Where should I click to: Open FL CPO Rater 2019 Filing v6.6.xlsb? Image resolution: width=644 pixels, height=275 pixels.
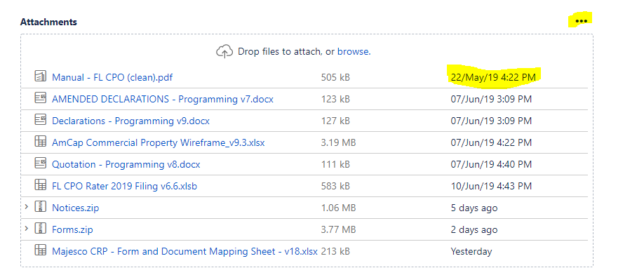point(124,186)
